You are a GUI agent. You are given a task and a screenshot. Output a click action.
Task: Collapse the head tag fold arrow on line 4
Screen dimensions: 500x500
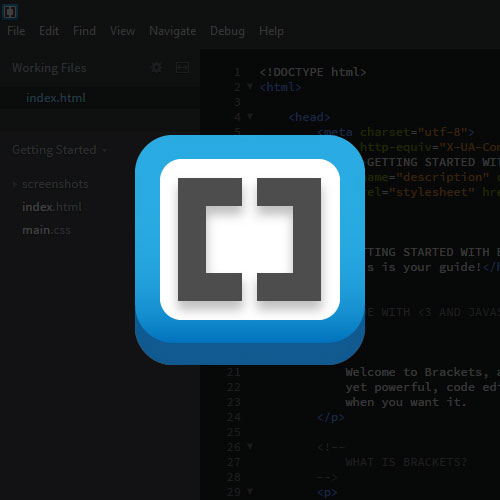click(x=250, y=116)
